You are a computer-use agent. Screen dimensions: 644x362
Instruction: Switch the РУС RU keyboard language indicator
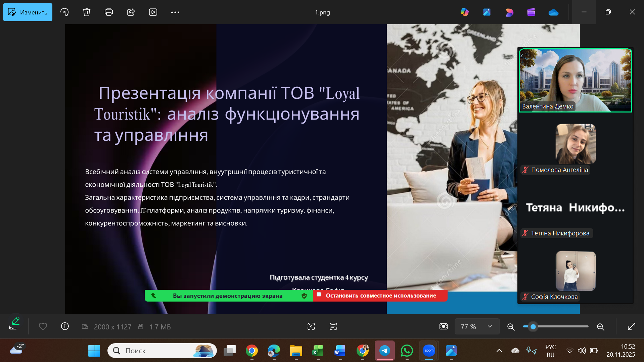[550, 351]
